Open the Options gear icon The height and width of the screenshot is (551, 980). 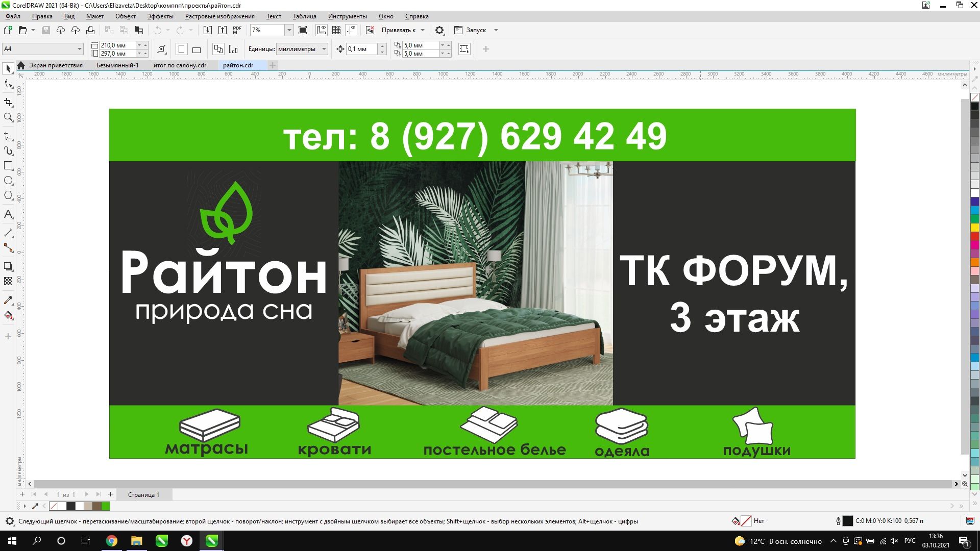tap(439, 30)
